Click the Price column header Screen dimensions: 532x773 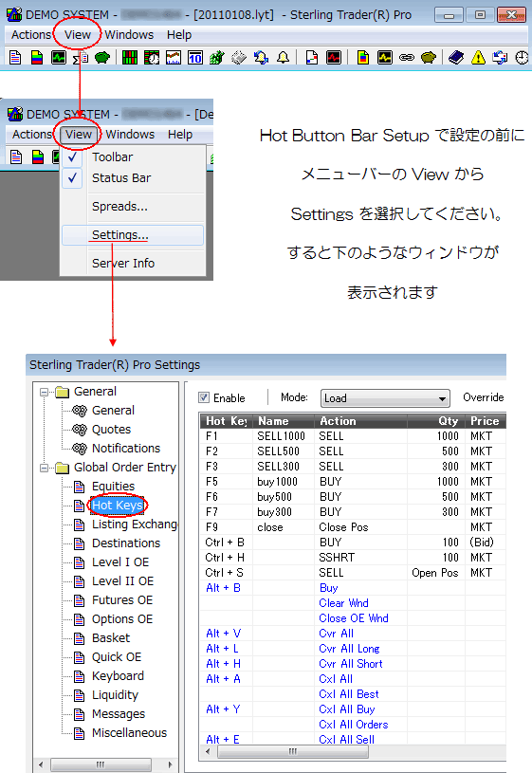[486, 421]
